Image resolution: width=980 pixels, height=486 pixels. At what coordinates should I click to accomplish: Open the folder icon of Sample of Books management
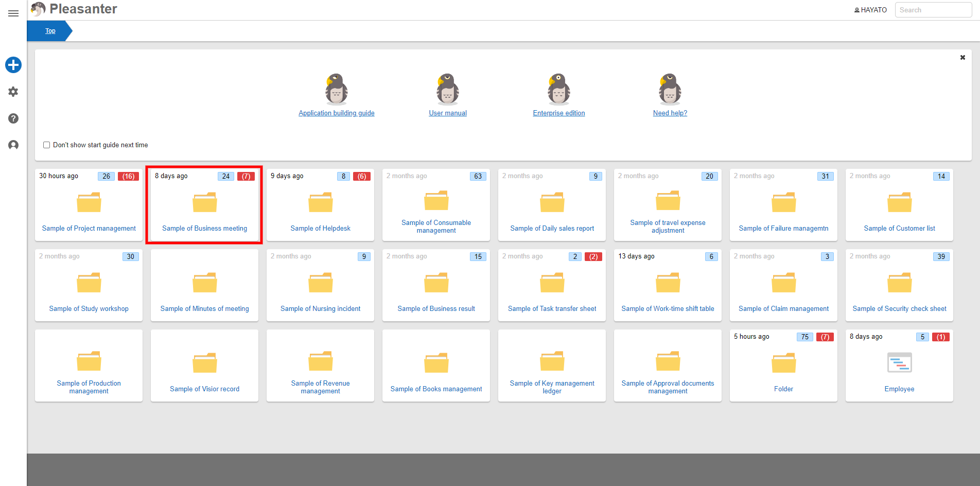436,362
